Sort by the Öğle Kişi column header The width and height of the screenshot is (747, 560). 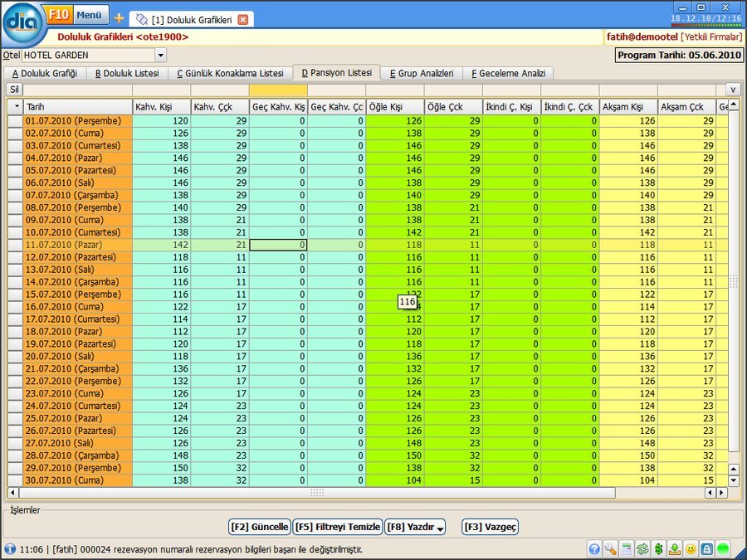(x=395, y=107)
